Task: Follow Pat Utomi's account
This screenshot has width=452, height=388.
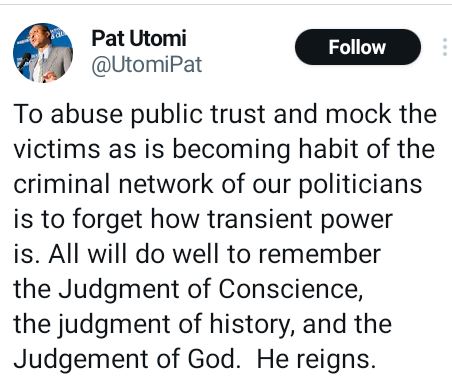Action: pos(358,47)
